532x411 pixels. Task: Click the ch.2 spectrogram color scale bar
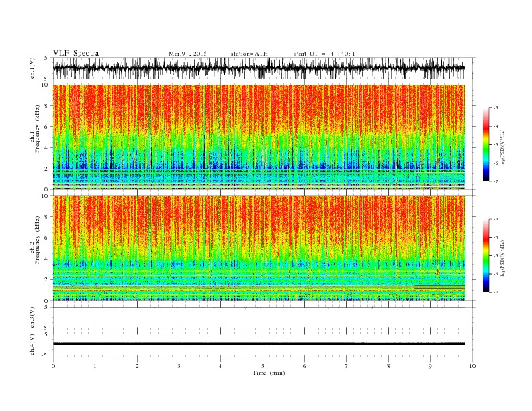pyautogui.click(x=486, y=255)
